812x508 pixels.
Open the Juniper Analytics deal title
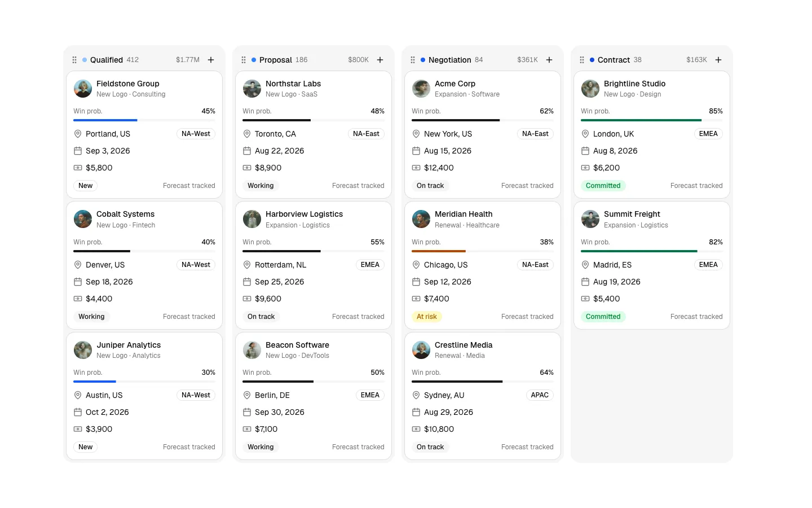coord(129,345)
